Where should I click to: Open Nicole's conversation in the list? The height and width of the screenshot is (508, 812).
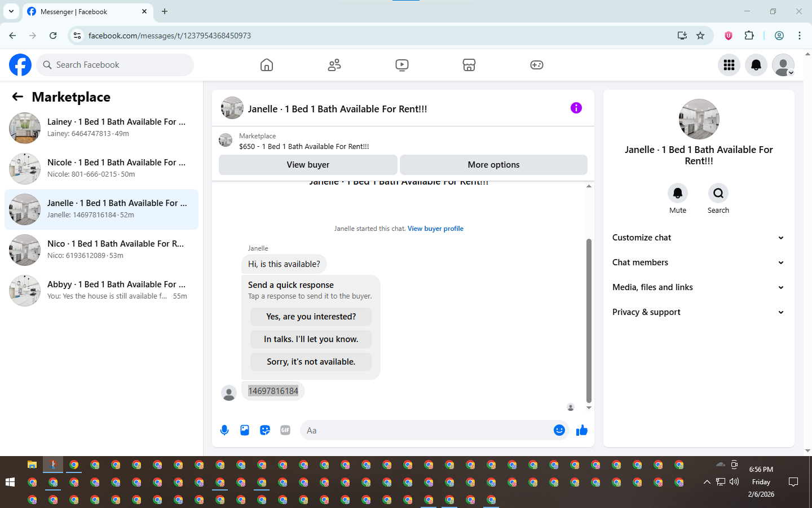[101, 169]
